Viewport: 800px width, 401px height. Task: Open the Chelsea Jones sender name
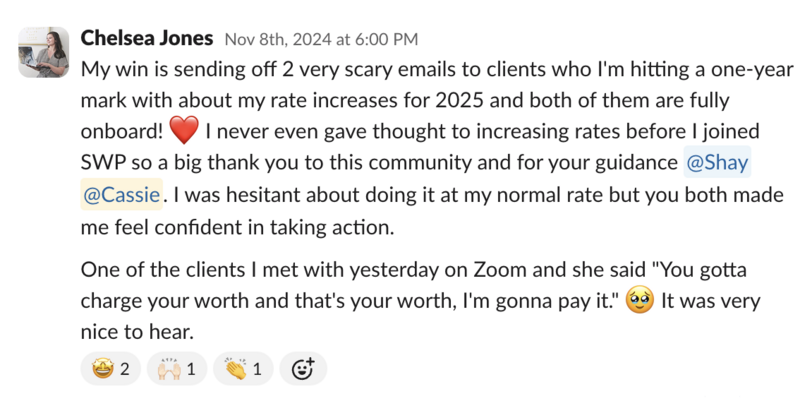coord(147,38)
